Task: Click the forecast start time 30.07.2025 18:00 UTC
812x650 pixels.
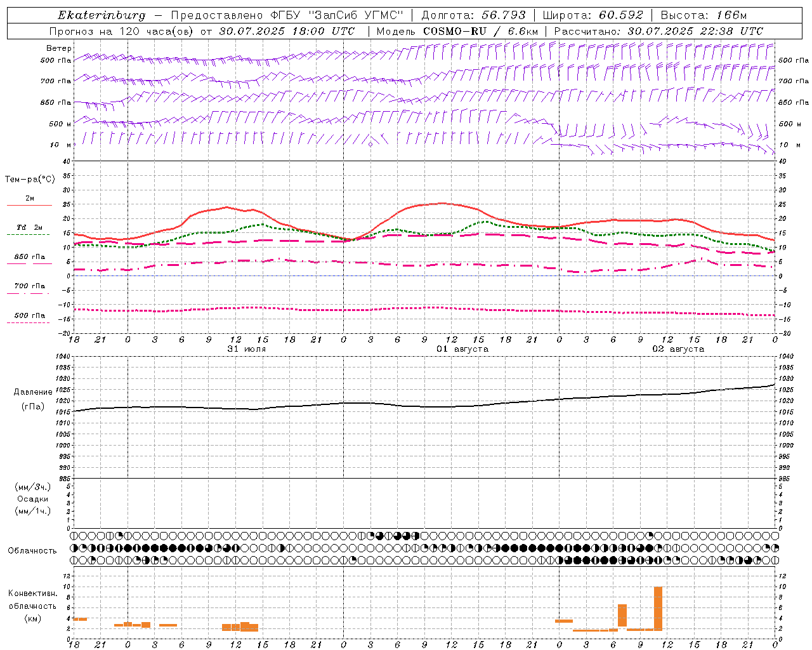Action: (x=287, y=31)
